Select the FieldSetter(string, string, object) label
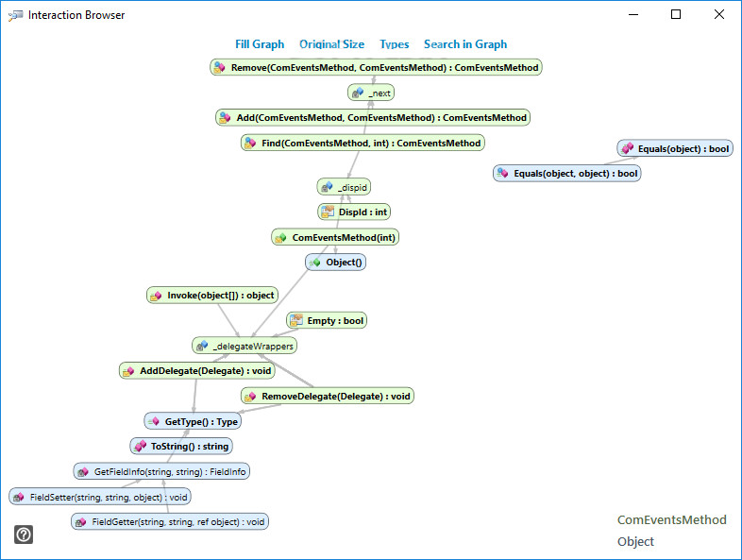The width and height of the screenshot is (742, 560). (109, 498)
